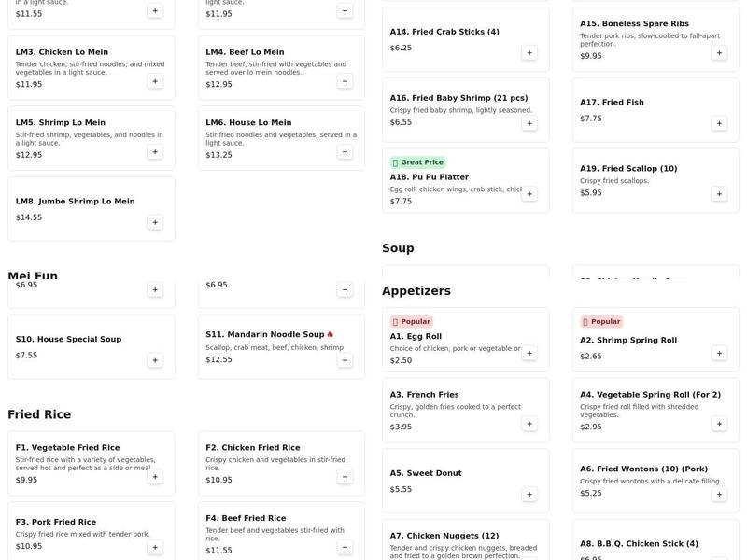
Task: Add LM3. Chicken Lo Mein to cart
Action: pos(155,81)
